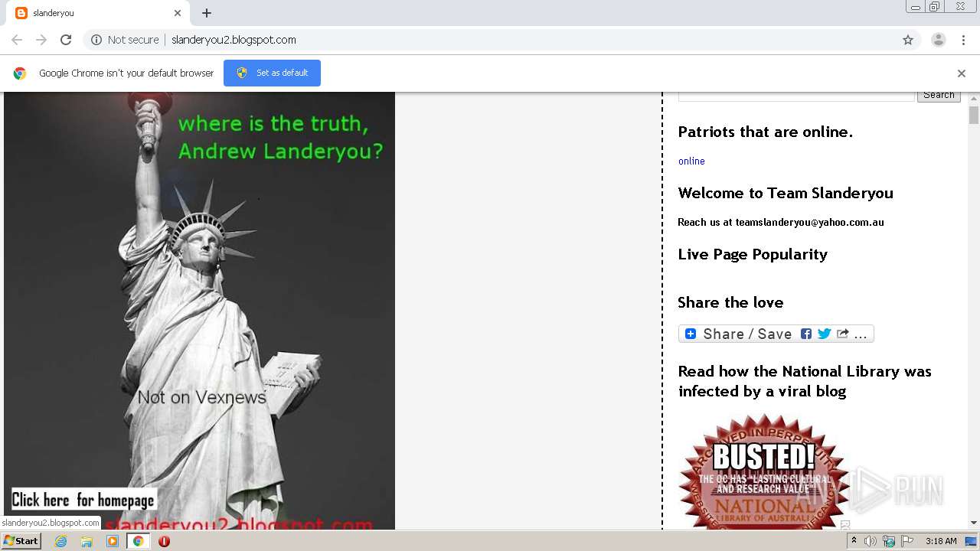View site information via Not secure icon
980x551 pixels.
point(96,40)
